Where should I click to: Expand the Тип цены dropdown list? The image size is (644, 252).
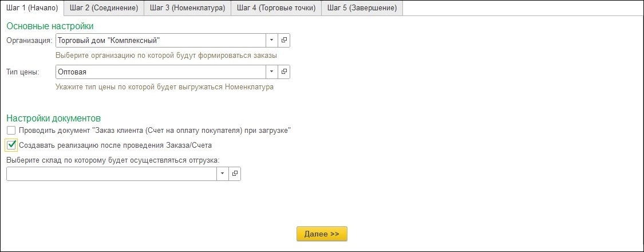point(271,72)
